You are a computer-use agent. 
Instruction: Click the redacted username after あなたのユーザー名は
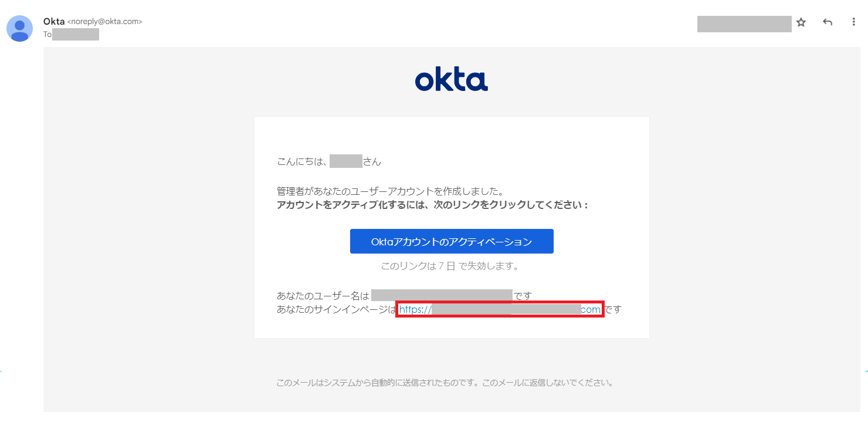coord(442,295)
